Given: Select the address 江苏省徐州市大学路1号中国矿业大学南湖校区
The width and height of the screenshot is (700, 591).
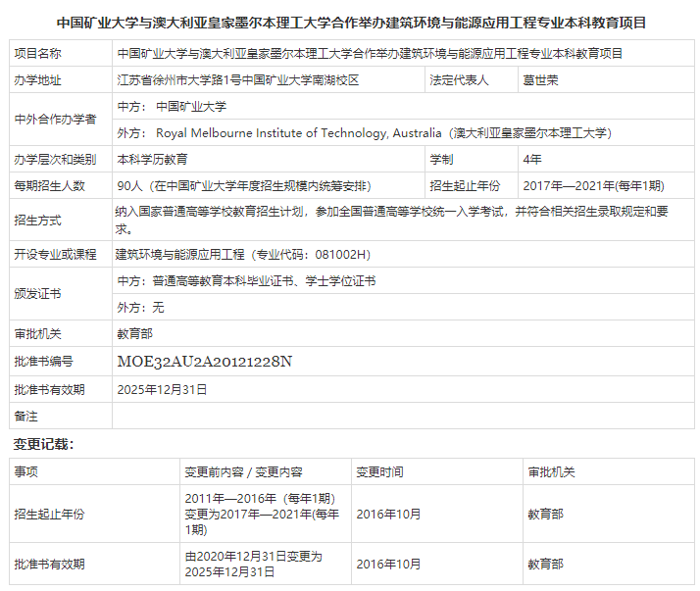Looking at the screenshot, I should (x=238, y=80).
